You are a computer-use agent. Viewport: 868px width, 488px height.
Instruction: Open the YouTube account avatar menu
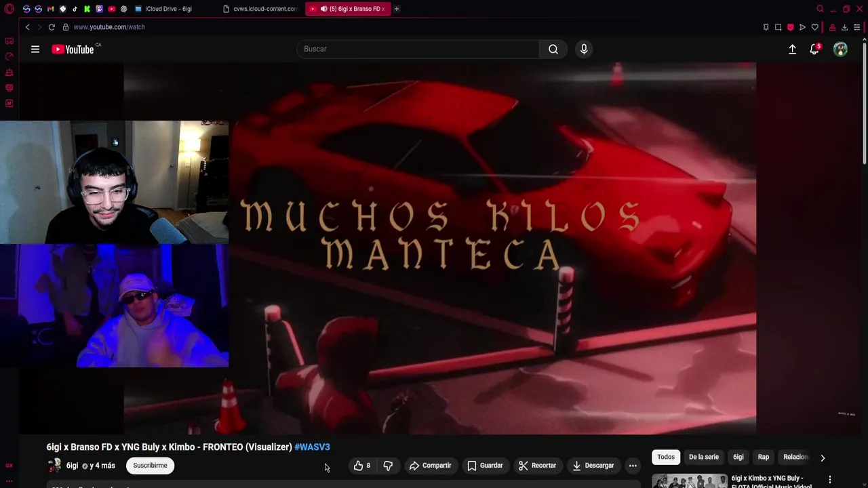tap(840, 49)
